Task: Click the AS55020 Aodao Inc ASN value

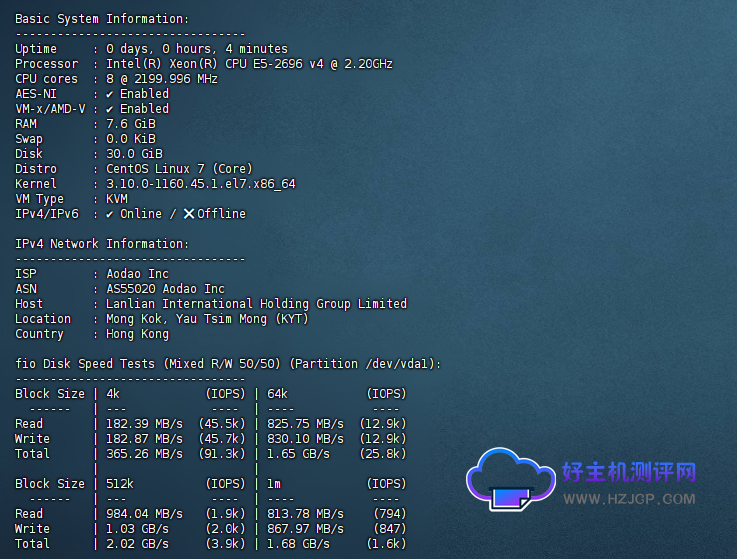Action: pyautogui.click(x=165, y=288)
